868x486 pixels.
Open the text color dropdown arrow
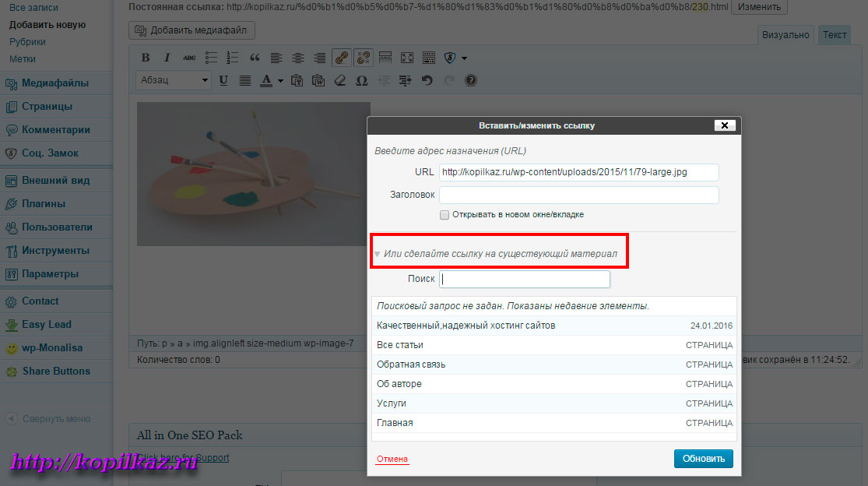pyautogui.click(x=281, y=81)
